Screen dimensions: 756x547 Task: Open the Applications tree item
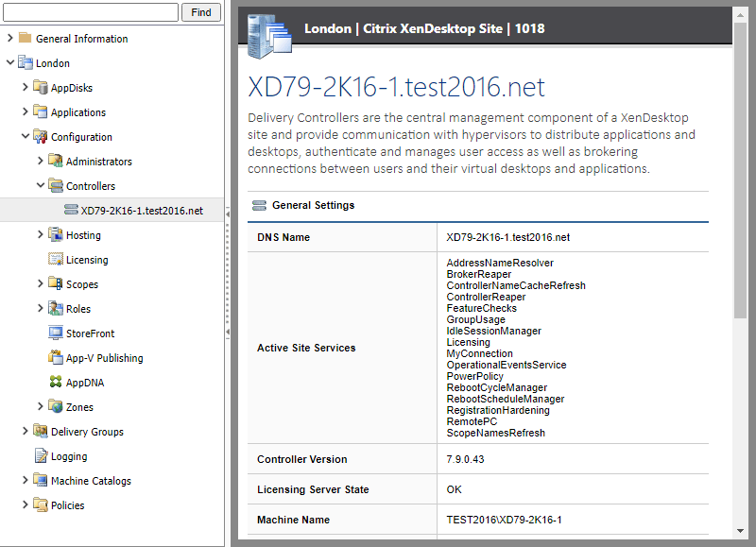tap(78, 112)
